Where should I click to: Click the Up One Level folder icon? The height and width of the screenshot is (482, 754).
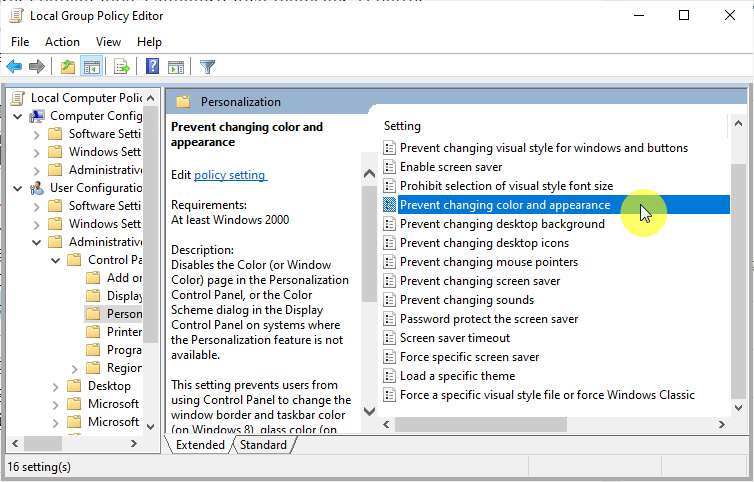(x=67, y=67)
